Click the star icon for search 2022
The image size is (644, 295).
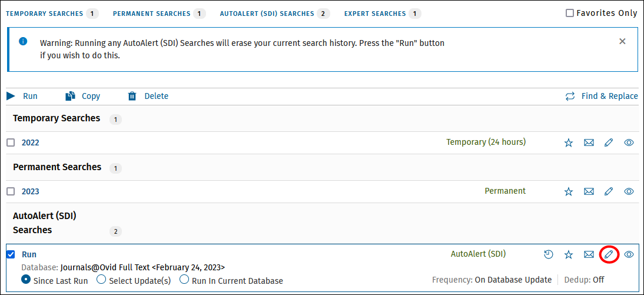click(569, 142)
